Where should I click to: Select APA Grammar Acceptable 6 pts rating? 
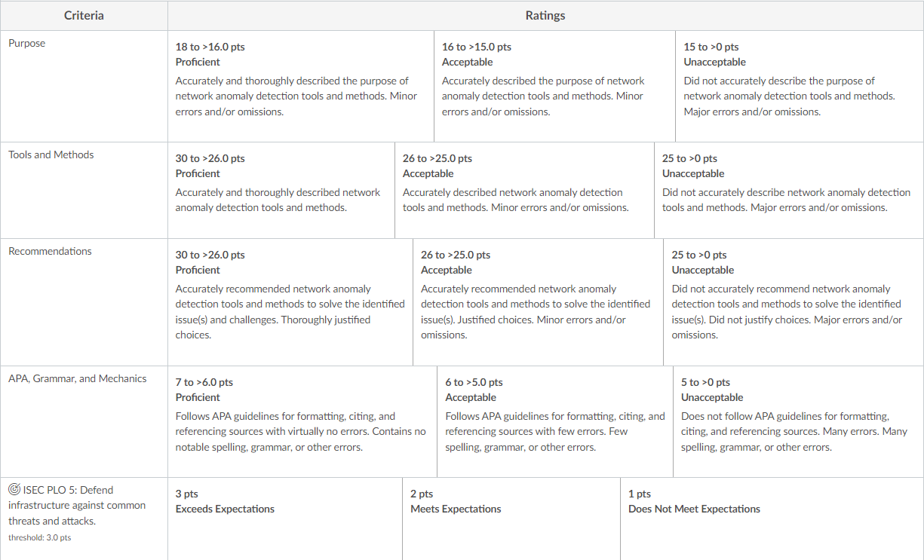pyautogui.click(x=555, y=422)
